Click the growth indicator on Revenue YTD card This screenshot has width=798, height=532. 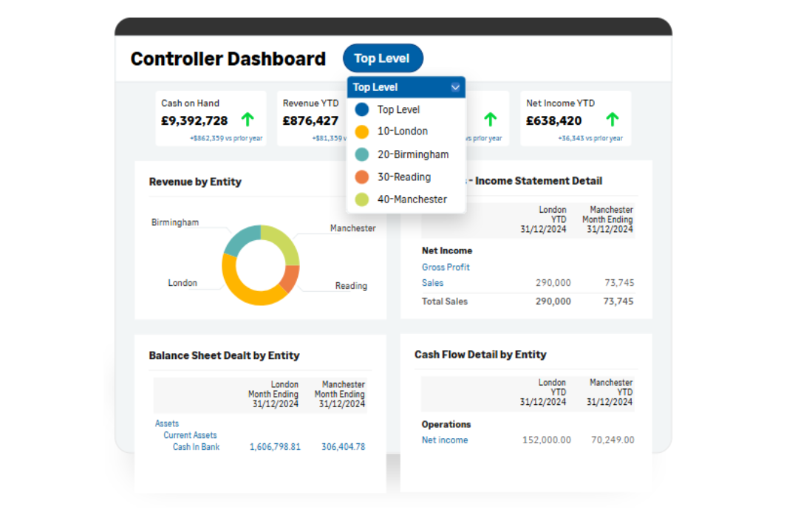366,118
